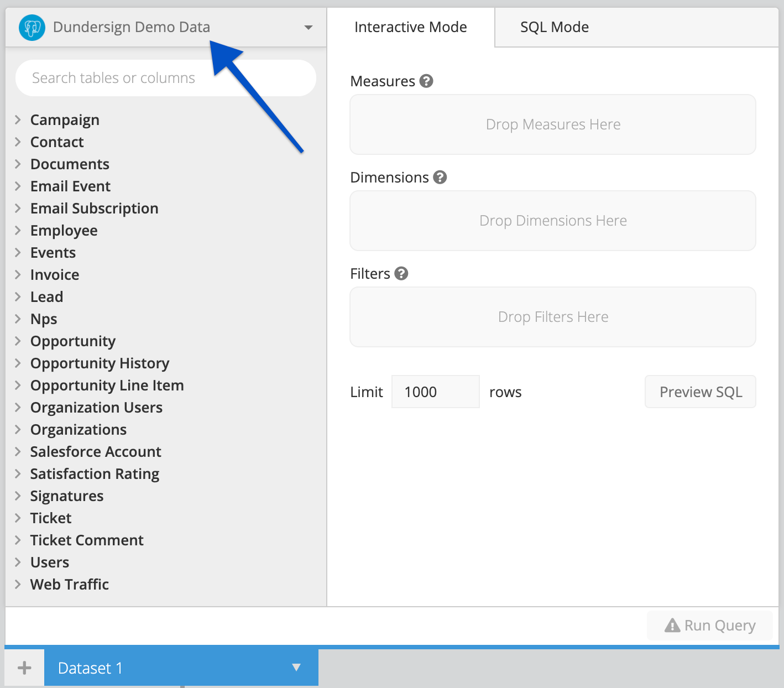Expand the Email Subscription table chevron

pyautogui.click(x=18, y=208)
